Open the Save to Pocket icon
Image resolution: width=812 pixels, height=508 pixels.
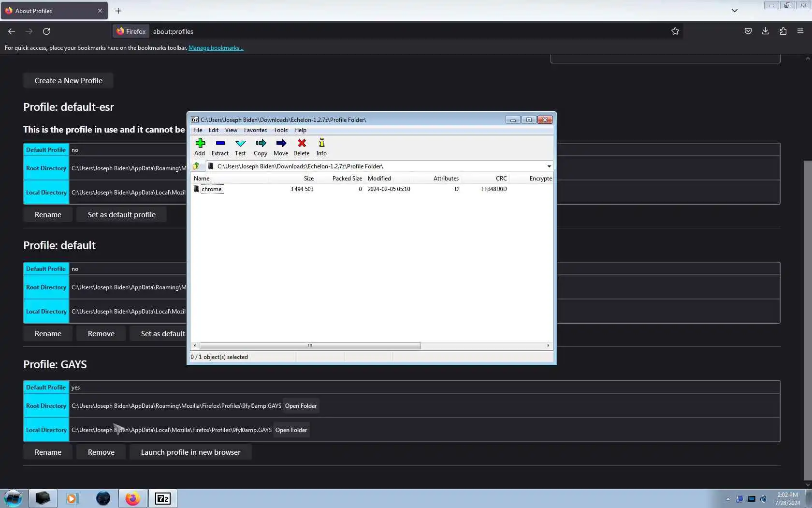pyautogui.click(x=748, y=31)
